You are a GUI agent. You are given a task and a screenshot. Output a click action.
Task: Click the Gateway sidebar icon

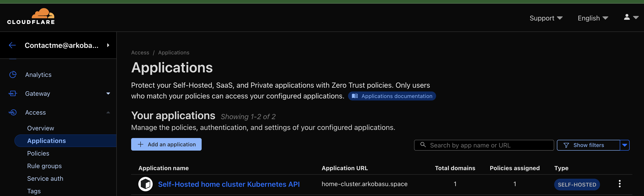tap(13, 93)
